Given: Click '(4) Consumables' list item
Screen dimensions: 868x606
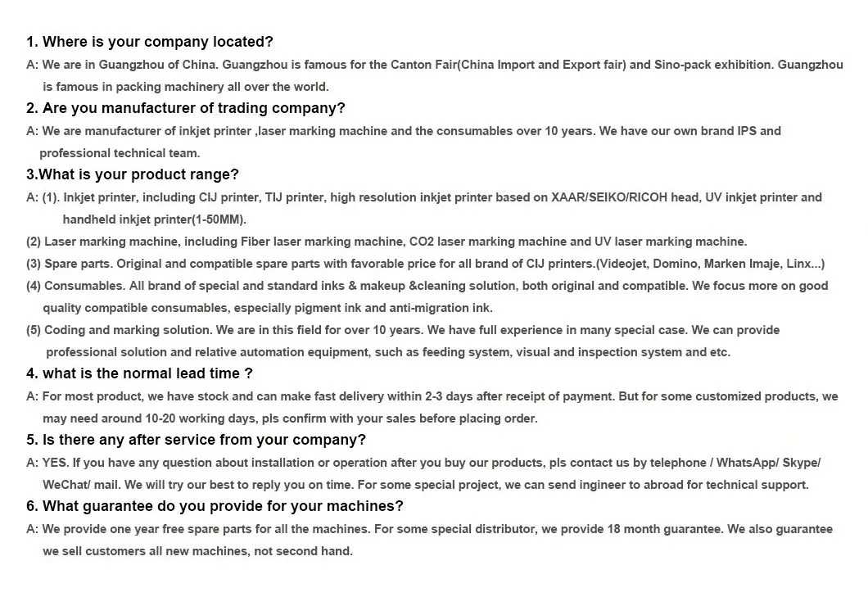Looking at the screenshot, I should 427,297.
